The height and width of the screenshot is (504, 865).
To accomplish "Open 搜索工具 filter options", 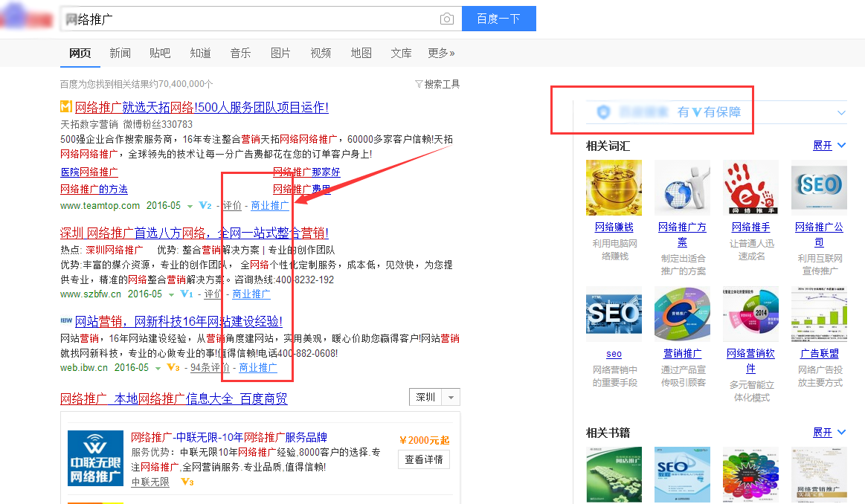I will coord(437,84).
